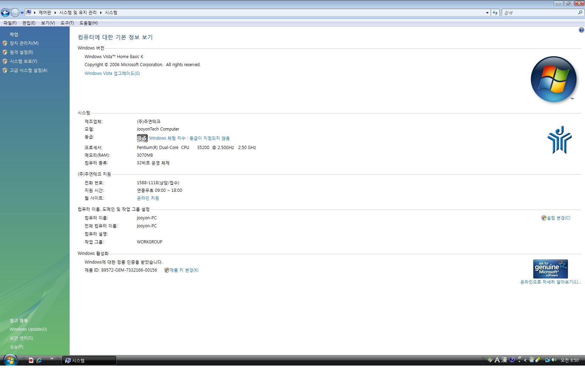Click the 온라인 지원 website link
The width and height of the screenshot is (585, 392).
[x=148, y=198]
